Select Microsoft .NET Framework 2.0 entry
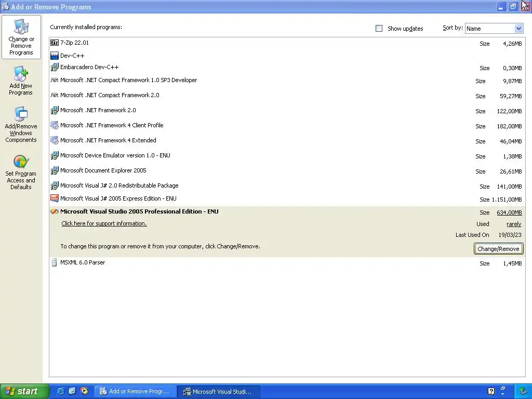The image size is (532, 399). coord(287,111)
